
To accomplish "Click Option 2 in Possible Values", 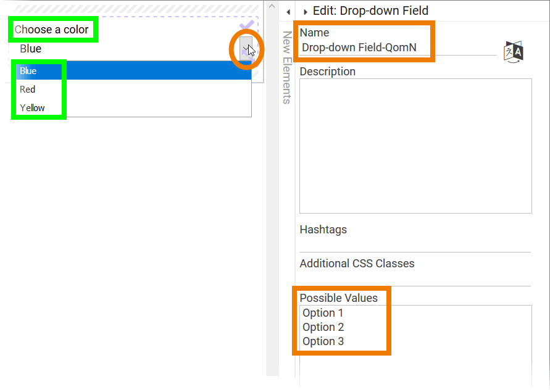I will click(323, 327).
